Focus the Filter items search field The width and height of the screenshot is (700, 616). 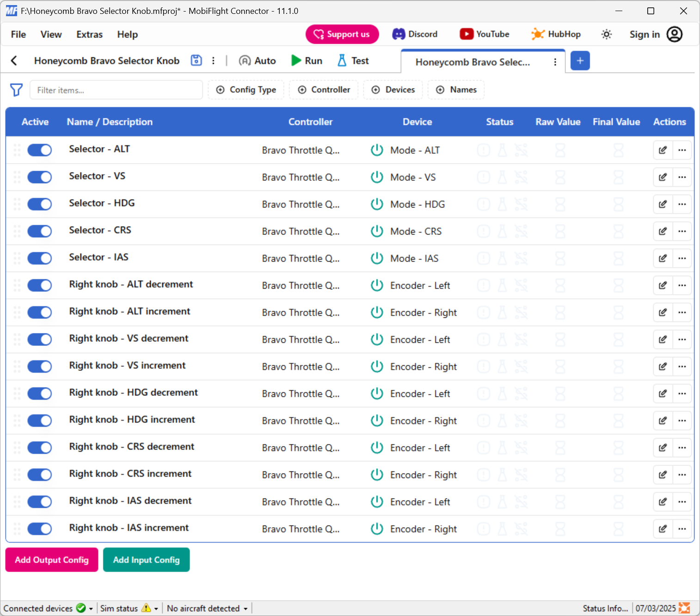(116, 90)
